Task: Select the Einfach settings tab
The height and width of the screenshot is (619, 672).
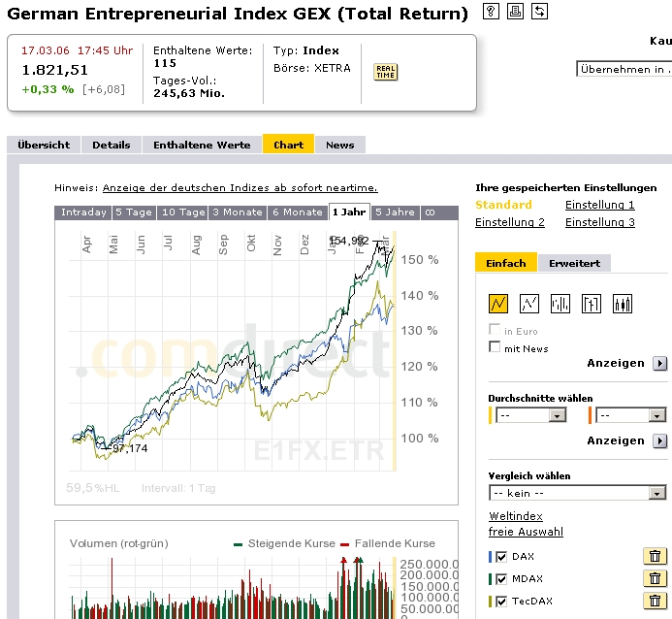Action: point(506,262)
